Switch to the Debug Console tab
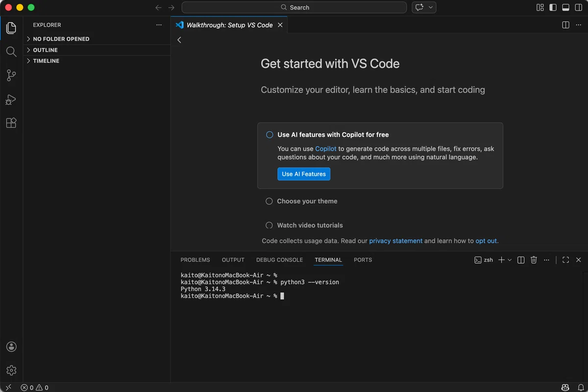The height and width of the screenshot is (392, 588). [279, 260]
